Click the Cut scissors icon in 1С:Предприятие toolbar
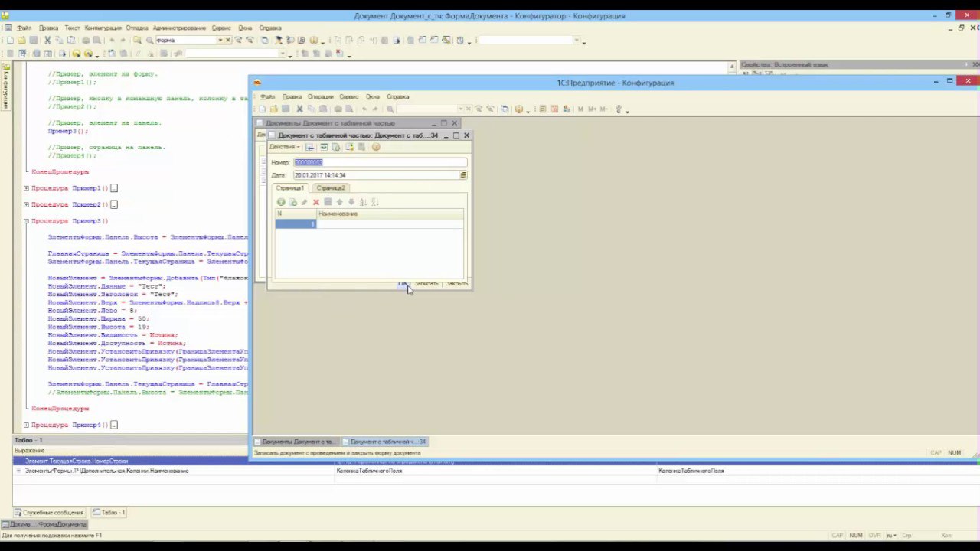The height and width of the screenshot is (551, 980). click(299, 109)
